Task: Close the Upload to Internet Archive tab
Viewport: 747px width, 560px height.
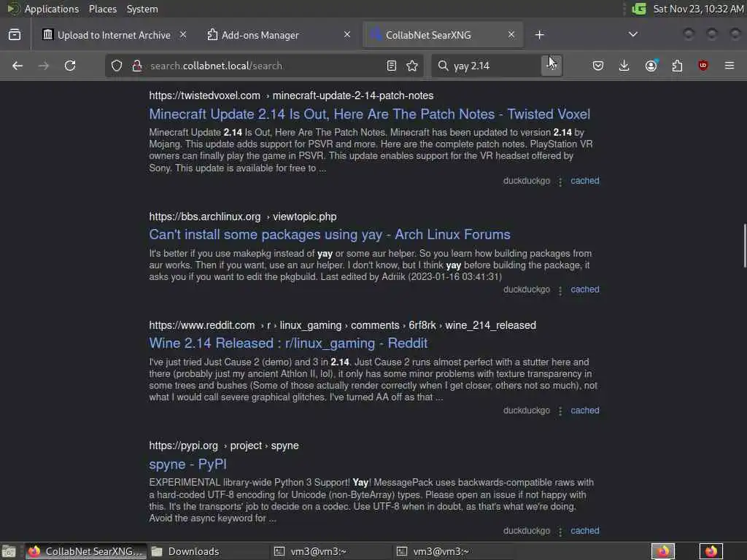Action: [183, 35]
